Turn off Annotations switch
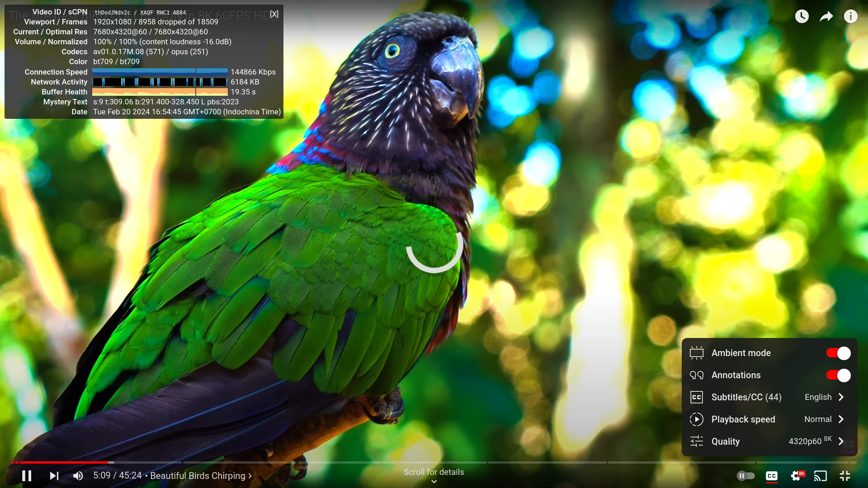This screenshot has width=868, height=488. pyautogui.click(x=838, y=375)
